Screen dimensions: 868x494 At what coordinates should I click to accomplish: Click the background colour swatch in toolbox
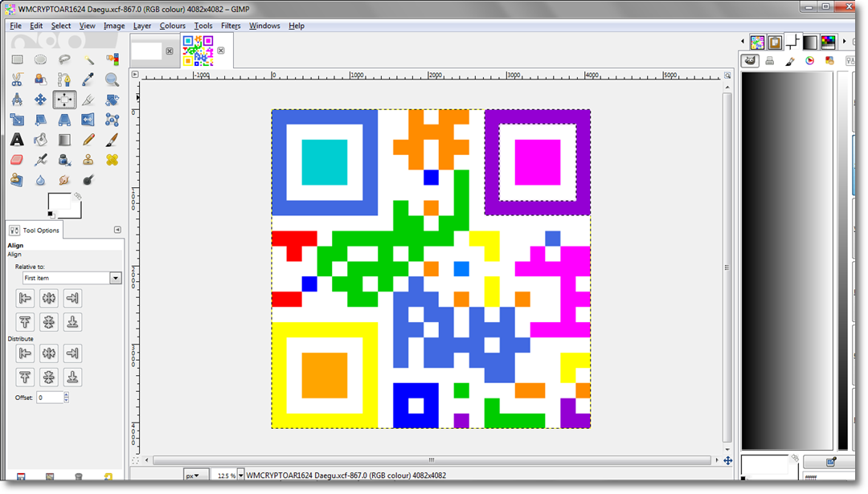click(76, 211)
